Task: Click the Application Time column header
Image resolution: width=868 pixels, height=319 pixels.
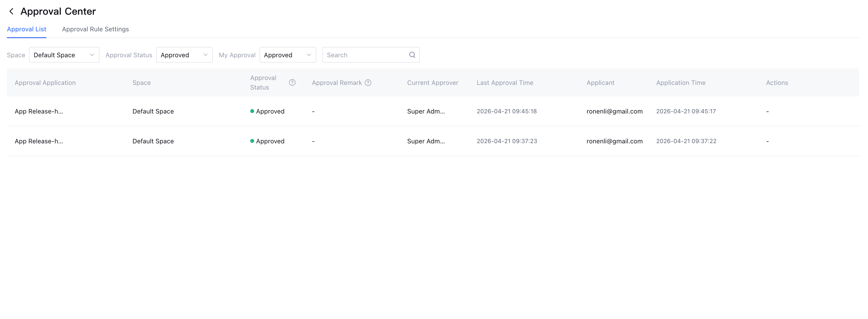Action: tap(680, 83)
